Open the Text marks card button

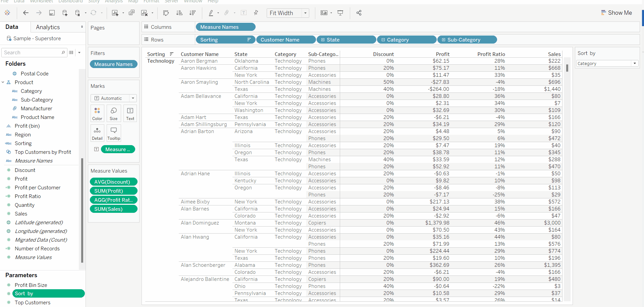tap(130, 114)
